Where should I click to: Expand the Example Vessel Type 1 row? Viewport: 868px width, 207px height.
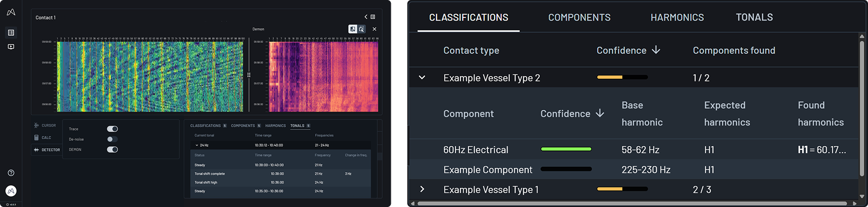[422, 190]
